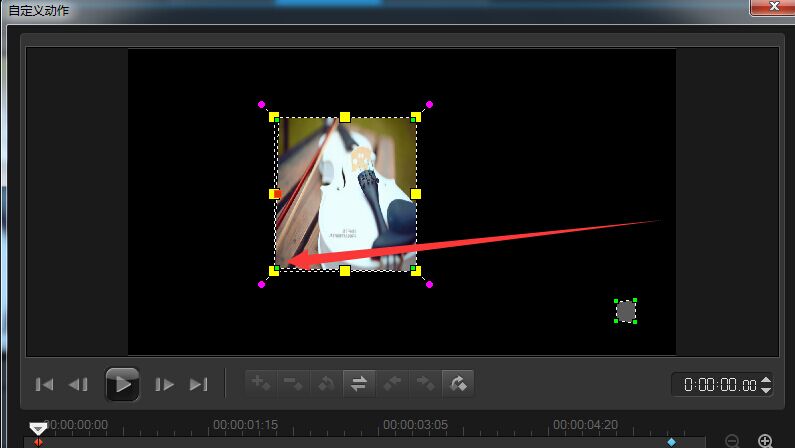The image size is (795, 448).
Task: Close the custom motion dialog
Action: click(x=773, y=7)
